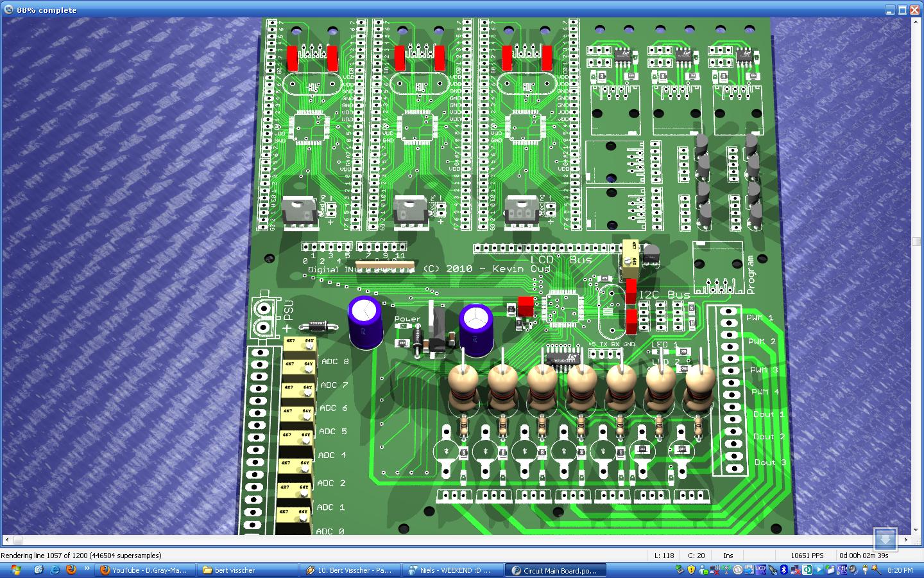Launch Firefox from Quick Launch
Viewport: 924px width, 578px height.
pos(71,570)
